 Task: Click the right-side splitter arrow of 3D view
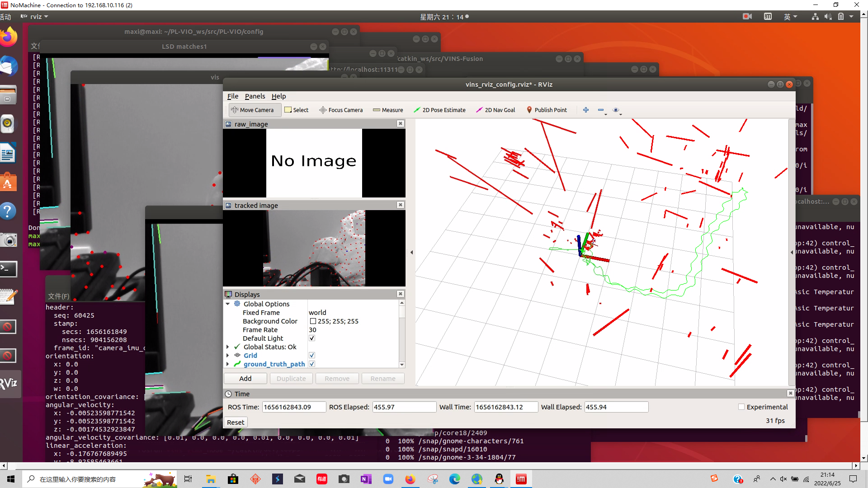tap(792, 253)
